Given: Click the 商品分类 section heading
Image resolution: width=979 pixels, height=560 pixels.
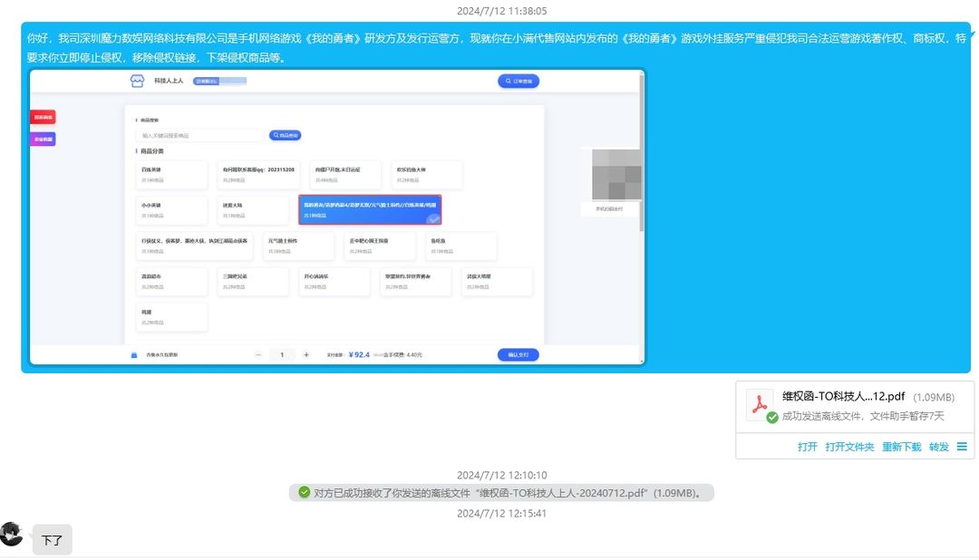Looking at the screenshot, I should [151, 151].
